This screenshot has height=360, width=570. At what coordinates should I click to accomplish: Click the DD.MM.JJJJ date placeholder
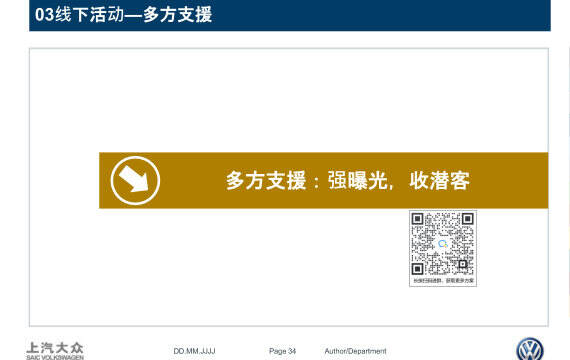194,351
